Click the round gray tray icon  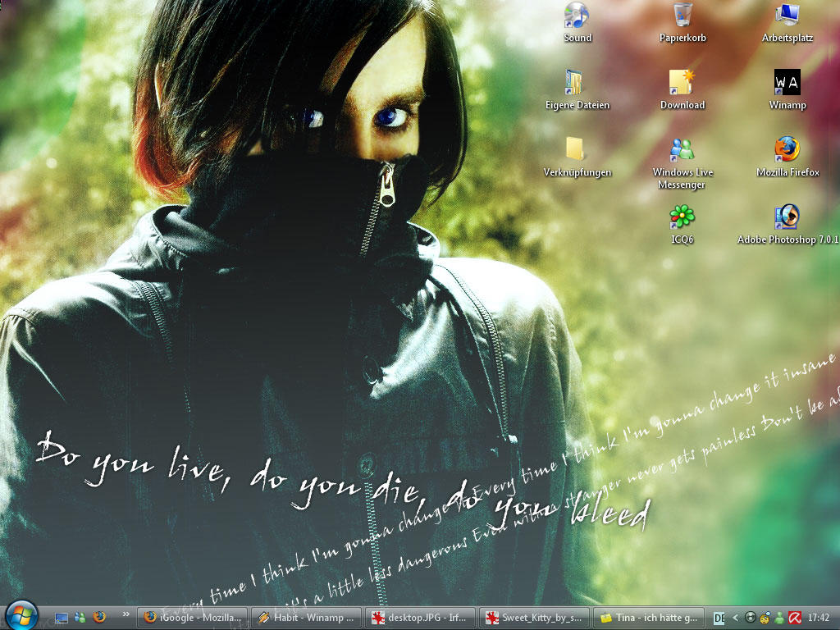tap(751, 618)
